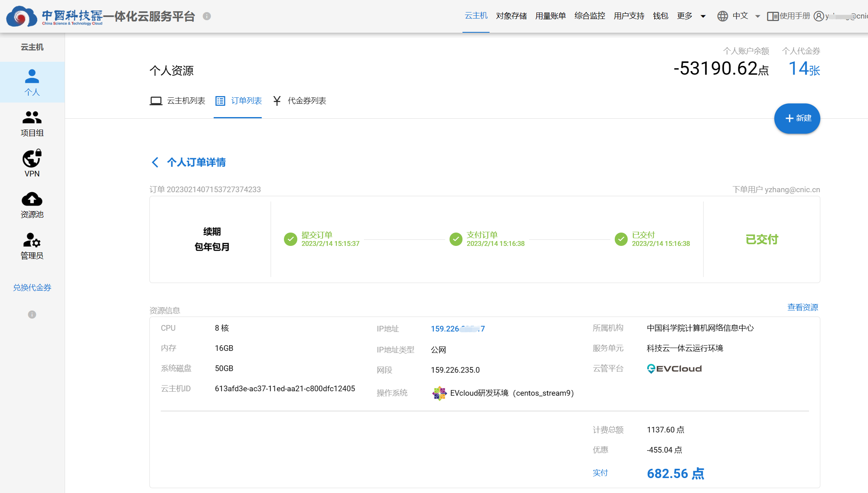The height and width of the screenshot is (493, 868).
Task: Click the sidebar info icon below 兑换代金券
Action: point(32,315)
